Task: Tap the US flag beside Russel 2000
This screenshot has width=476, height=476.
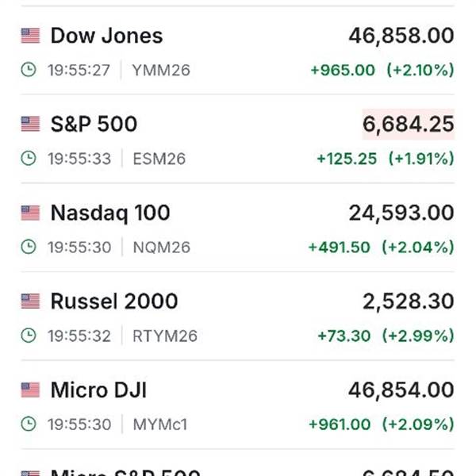Action: point(30,301)
